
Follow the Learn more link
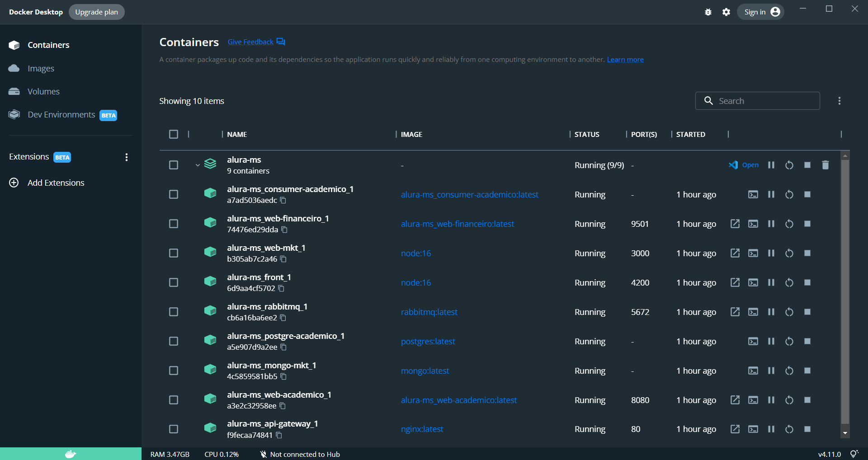(x=625, y=60)
